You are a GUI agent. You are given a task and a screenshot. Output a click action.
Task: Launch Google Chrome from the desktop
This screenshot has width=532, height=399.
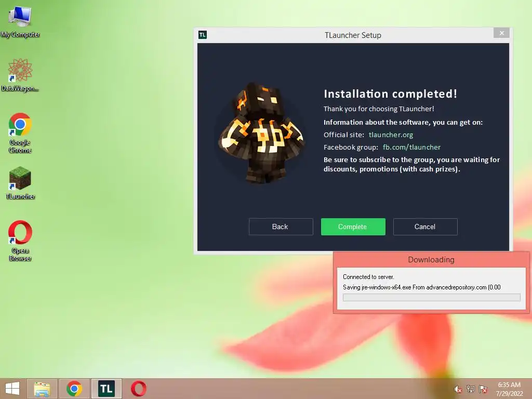pyautogui.click(x=20, y=132)
